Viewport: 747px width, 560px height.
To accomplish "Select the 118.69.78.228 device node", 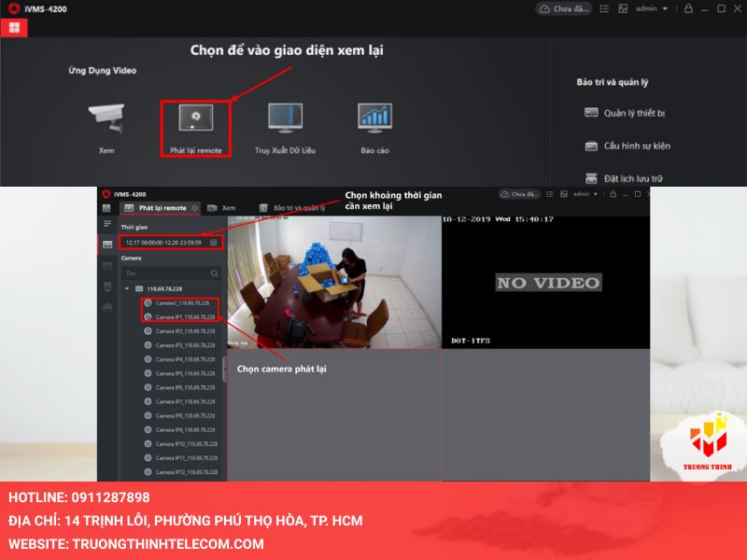I will point(164,288).
